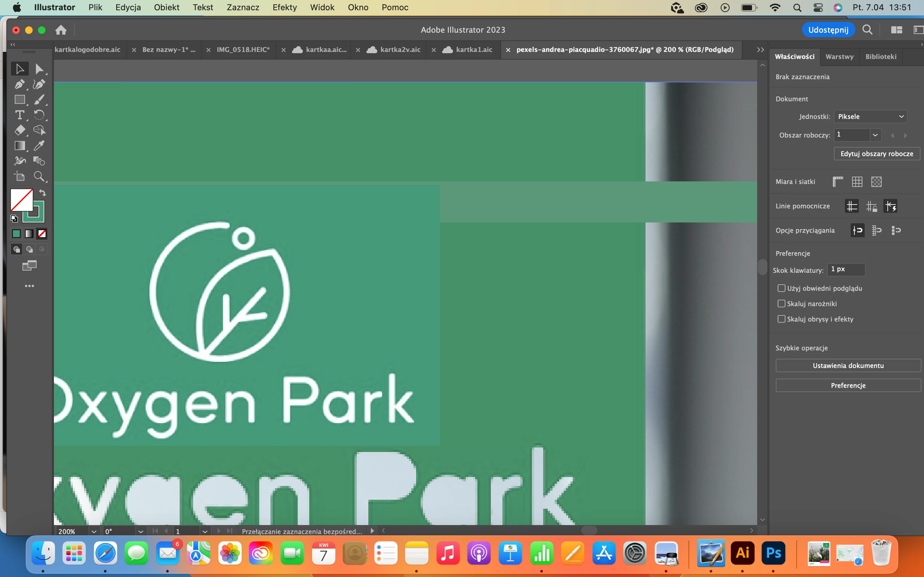Viewport: 924px width, 577px height.
Task: Click the Skok klawiatury input field
Action: (x=845, y=269)
